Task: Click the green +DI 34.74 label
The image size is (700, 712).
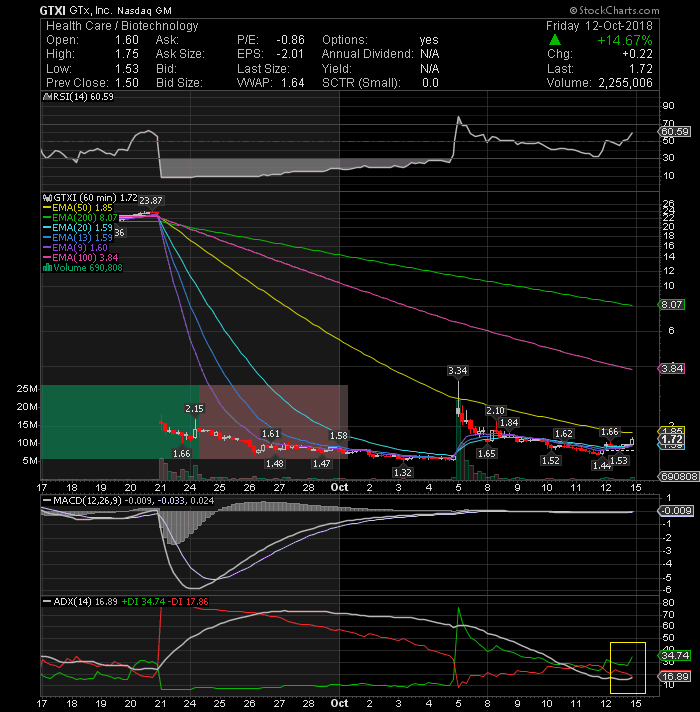Action: (x=143, y=602)
